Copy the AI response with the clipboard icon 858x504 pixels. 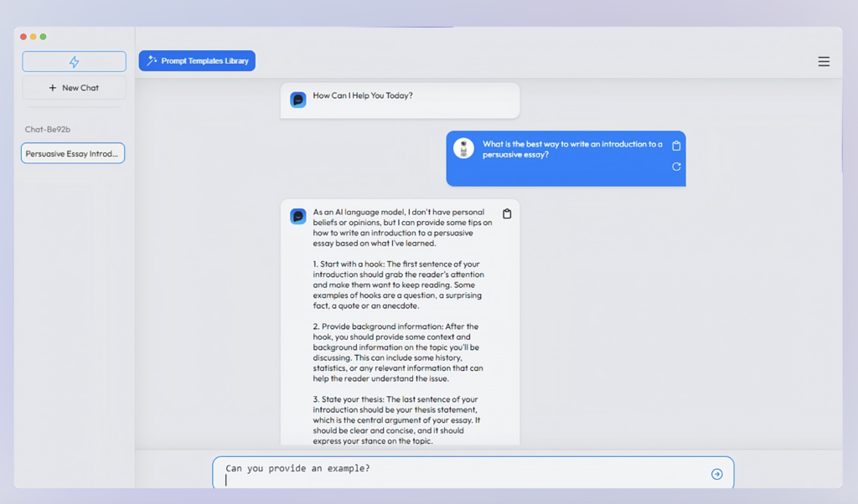click(x=507, y=214)
